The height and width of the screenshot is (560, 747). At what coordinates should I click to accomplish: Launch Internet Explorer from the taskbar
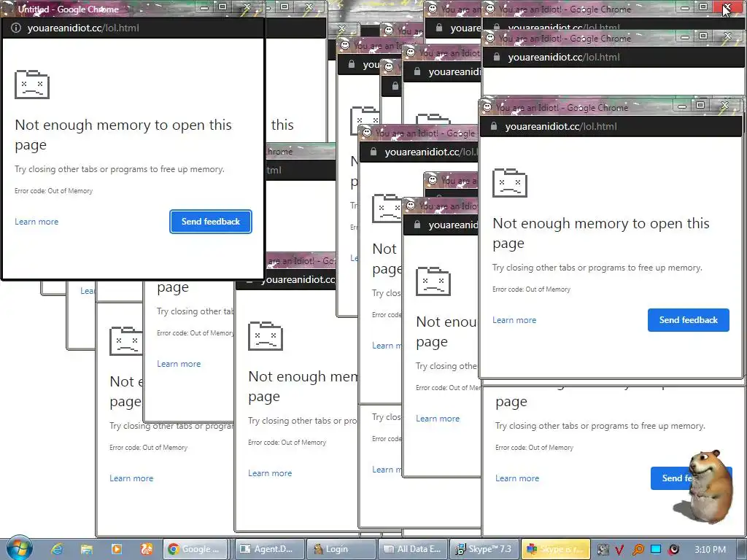(x=57, y=549)
